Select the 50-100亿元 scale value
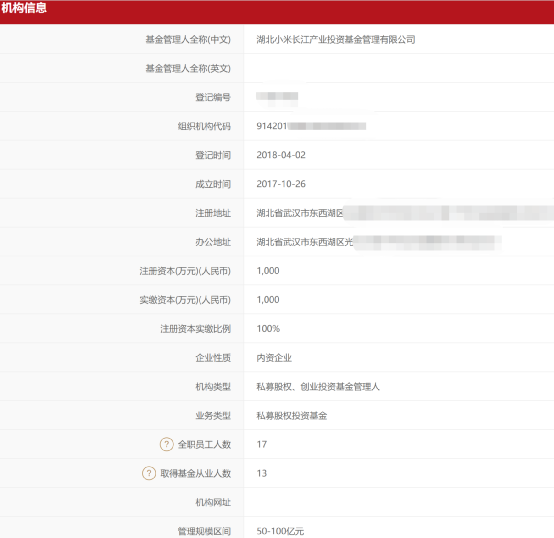 coord(280,531)
